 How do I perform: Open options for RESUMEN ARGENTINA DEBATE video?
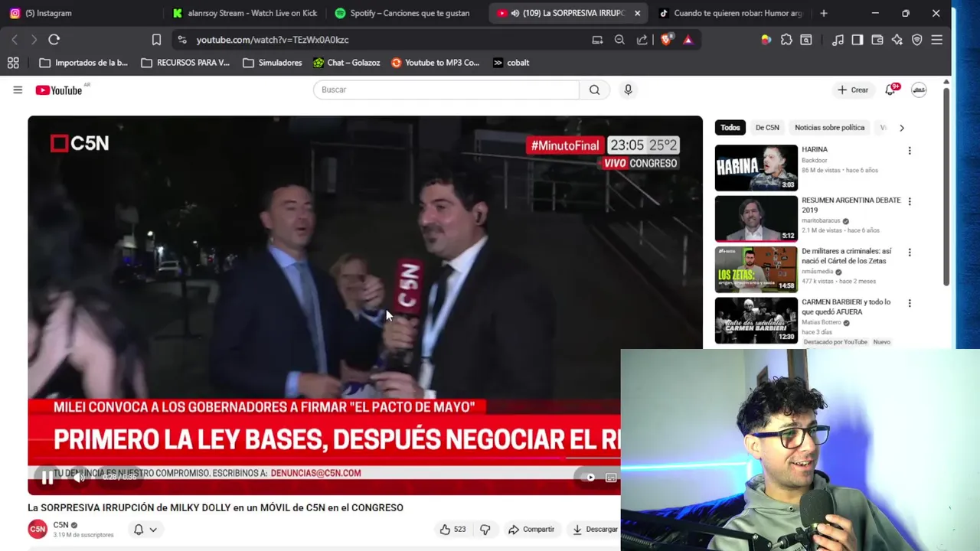pos(910,201)
